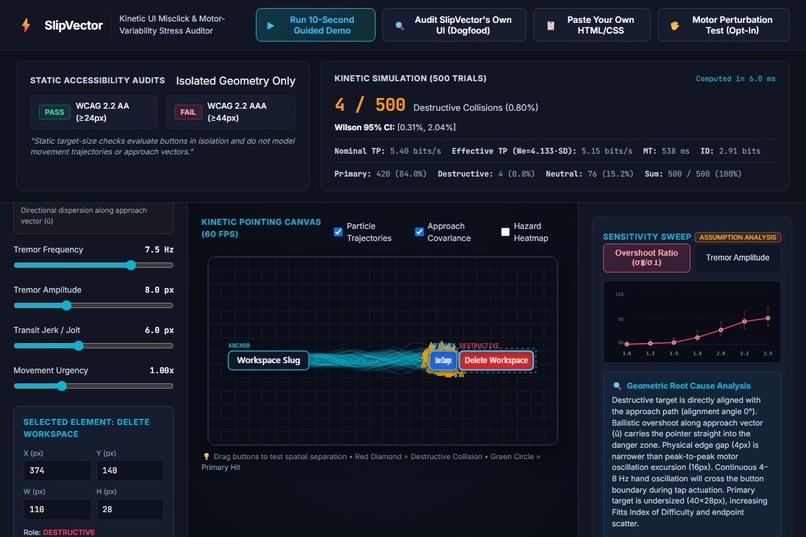The image size is (806, 537).
Task: Click the 'STATIC ACCESSIBILITY AUDITS' heading
Action: pyautogui.click(x=97, y=80)
